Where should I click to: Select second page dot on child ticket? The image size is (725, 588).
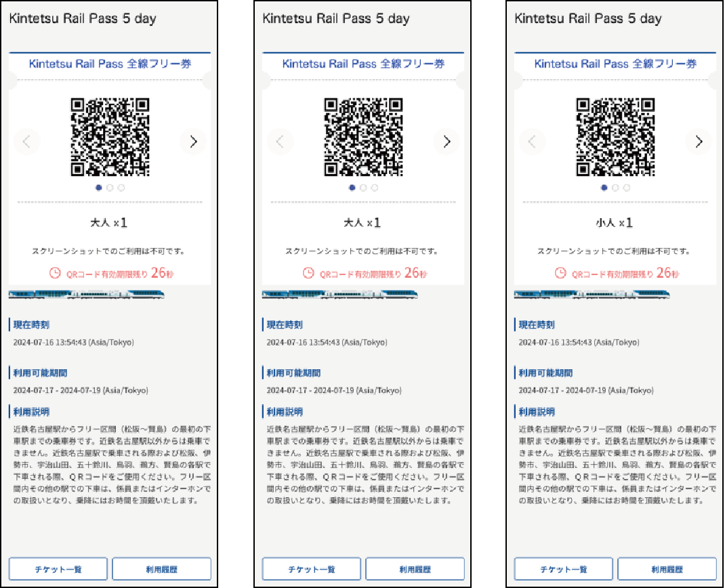click(615, 188)
